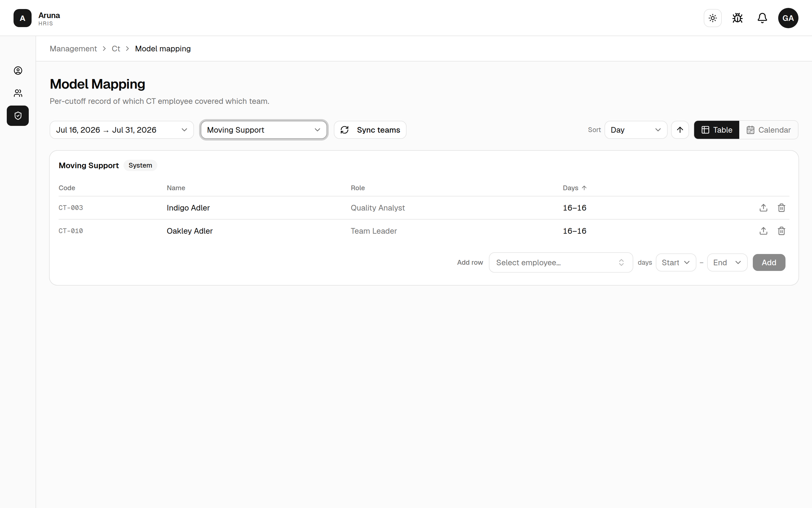812x508 pixels.
Task: Delete the Indigo Adler row
Action: pyautogui.click(x=782, y=208)
